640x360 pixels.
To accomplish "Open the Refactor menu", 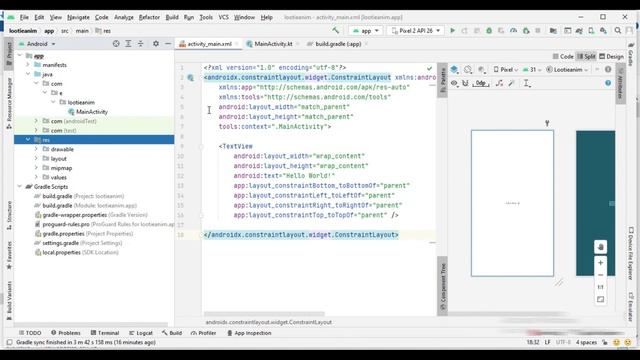I will [149, 17].
